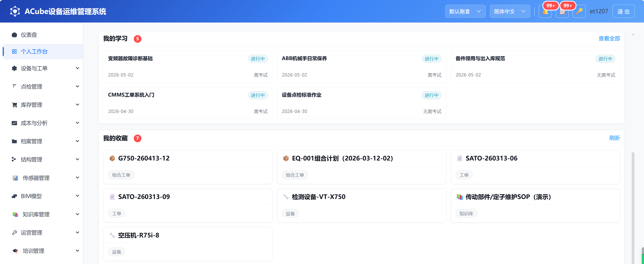Click package icon beside G750-260413-12
The height and width of the screenshot is (264, 644).
pyautogui.click(x=112, y=158)
